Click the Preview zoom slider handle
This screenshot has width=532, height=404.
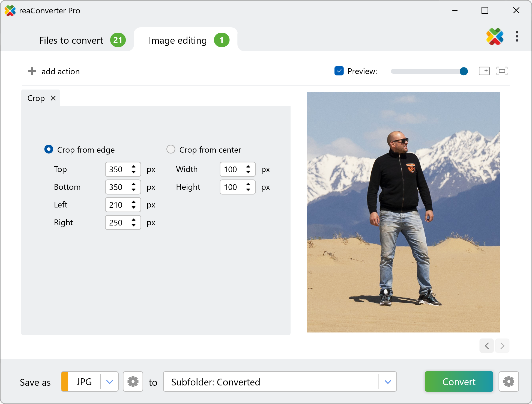pyautogui.click(x=464, y=71)
